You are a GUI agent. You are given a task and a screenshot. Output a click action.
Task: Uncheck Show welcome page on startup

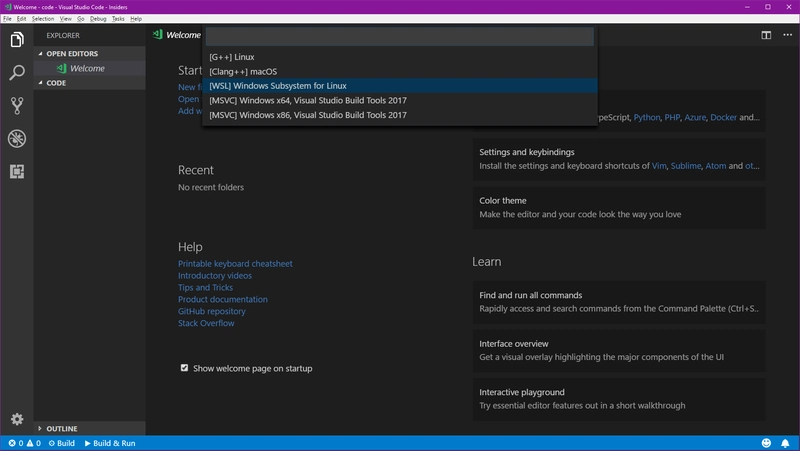click(x=184, y=368)
